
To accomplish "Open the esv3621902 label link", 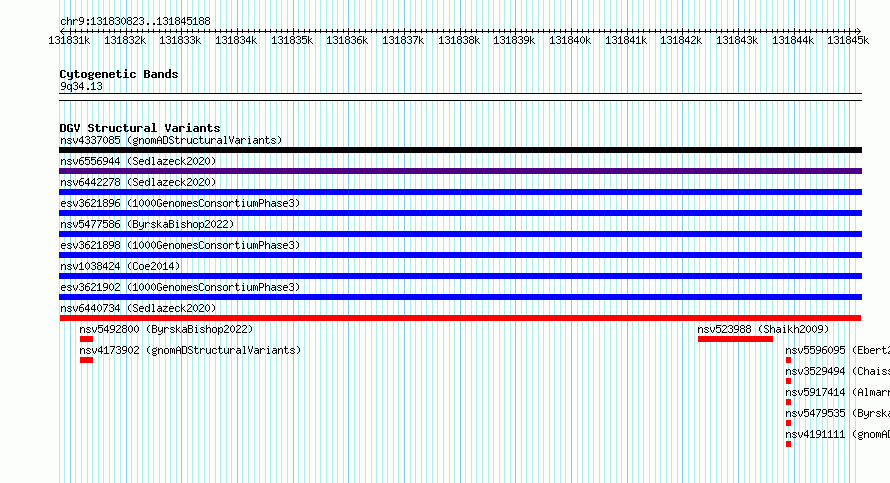I will click(x=180, y=287).
